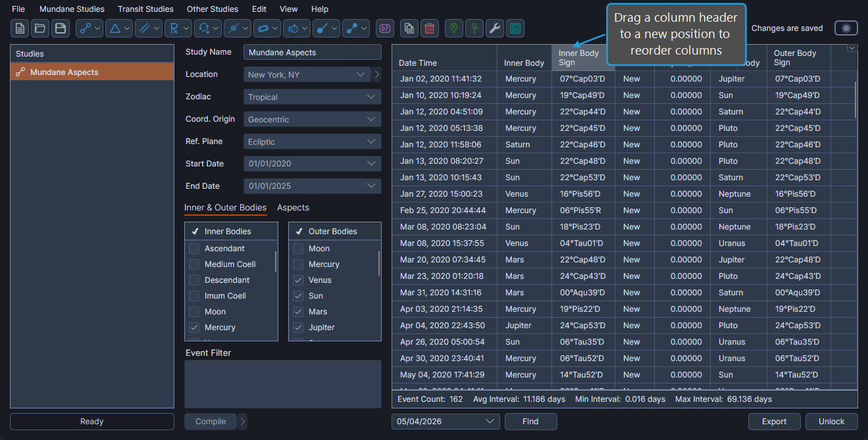Click the Event Filter text area

click(283, 384)
